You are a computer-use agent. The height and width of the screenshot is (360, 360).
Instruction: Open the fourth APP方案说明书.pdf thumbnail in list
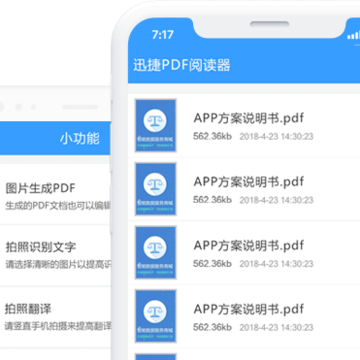156,316
